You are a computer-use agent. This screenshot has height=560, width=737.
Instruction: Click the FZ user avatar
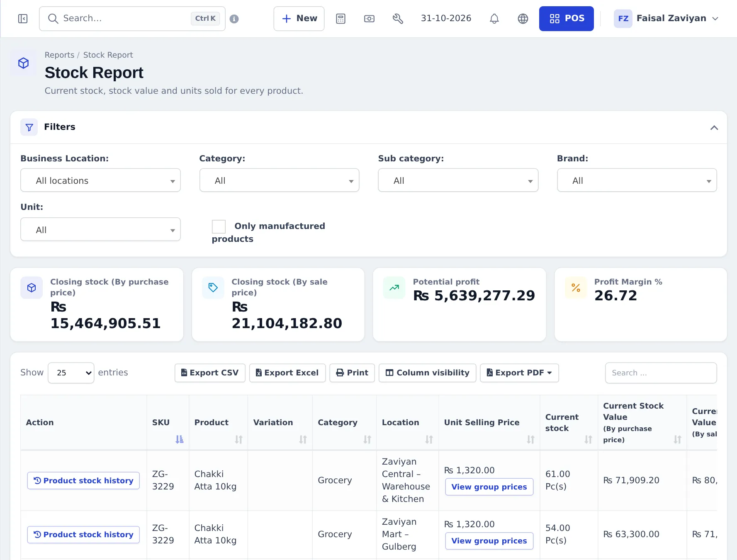point(623,19)
